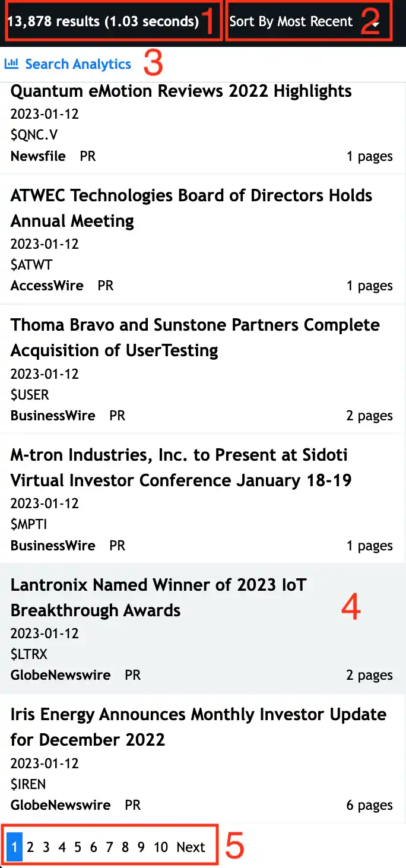This screenshot has width=406, height=868.
Task: Go to results page 10
Action: (161, 847)
